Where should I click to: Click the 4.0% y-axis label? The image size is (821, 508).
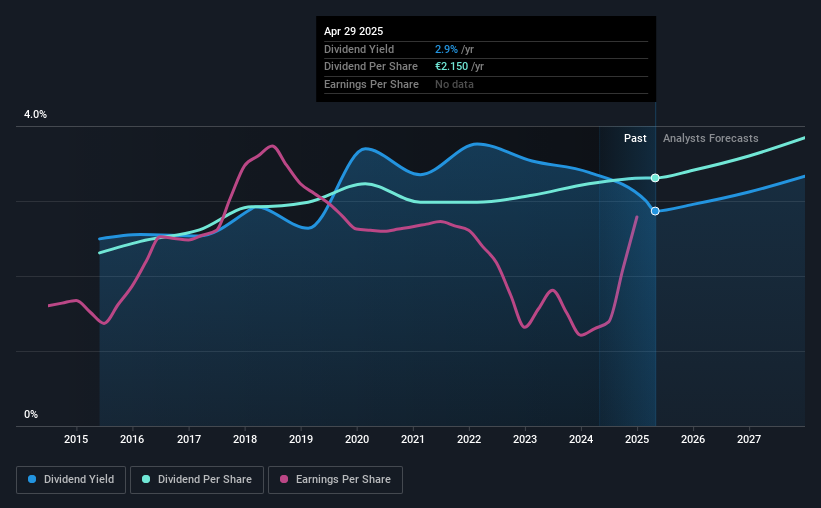(35, 114)
